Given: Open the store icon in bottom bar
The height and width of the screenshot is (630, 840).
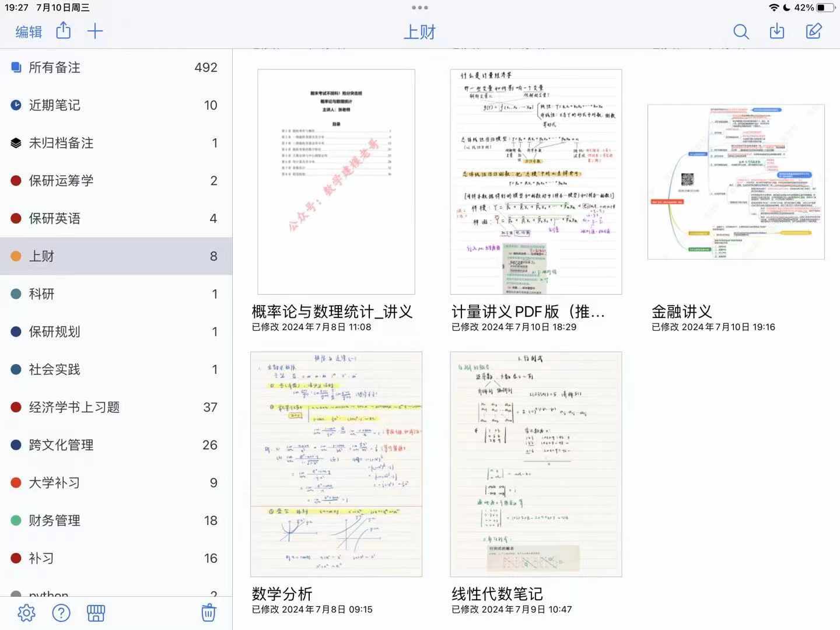Looking at the screenshot, I should click(96, 612).
